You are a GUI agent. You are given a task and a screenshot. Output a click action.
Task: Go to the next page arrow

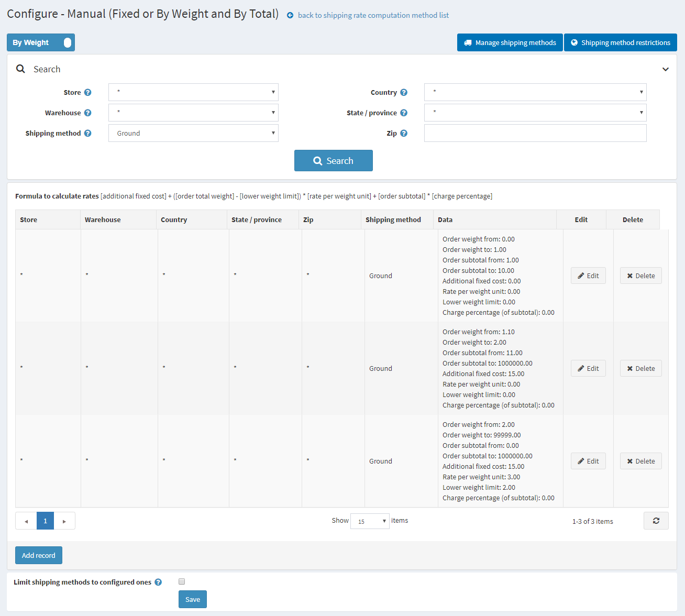[64, 521]
